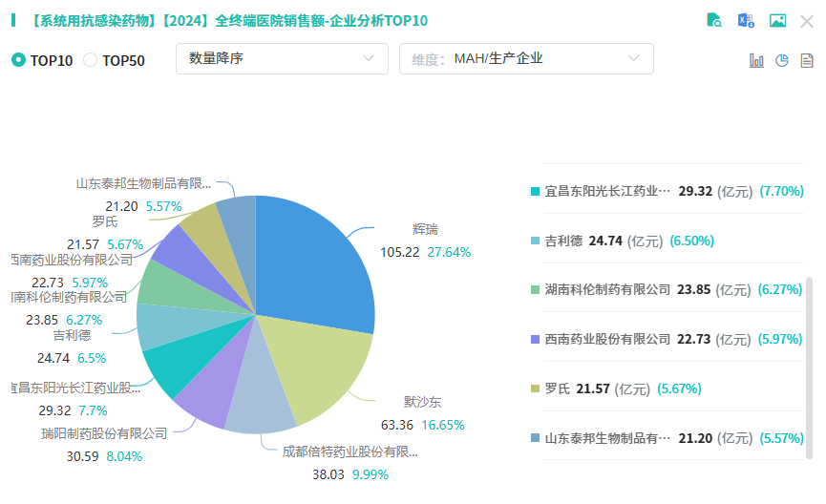The height and width of the screenshot is (504, 826).
Task: Open the document search preview icon
Action: 714,20
